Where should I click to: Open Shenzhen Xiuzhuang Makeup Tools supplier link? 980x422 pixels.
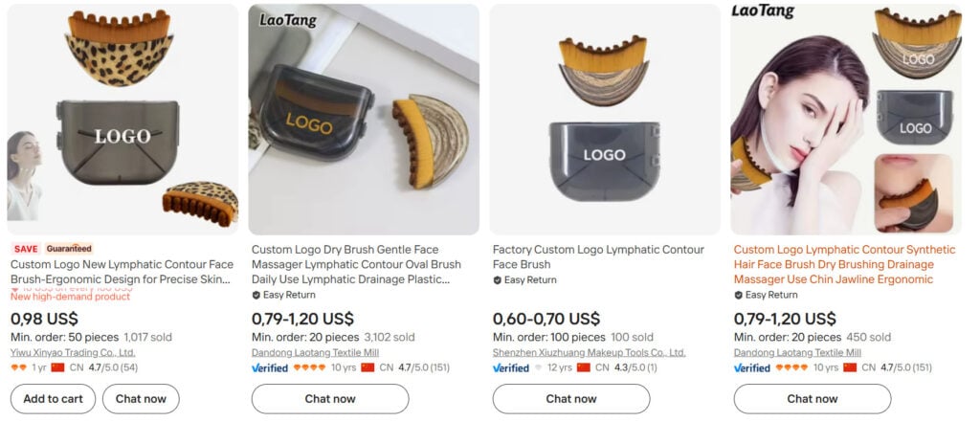589,352
